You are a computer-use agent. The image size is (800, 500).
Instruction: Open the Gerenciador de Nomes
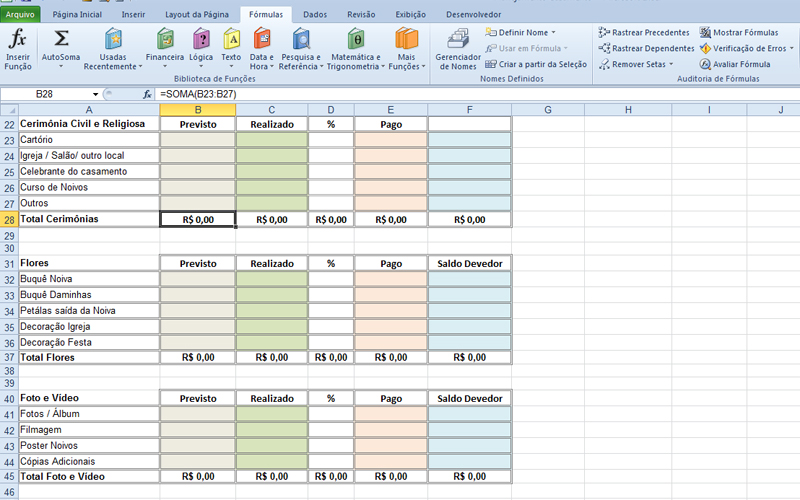coord(458,40)
